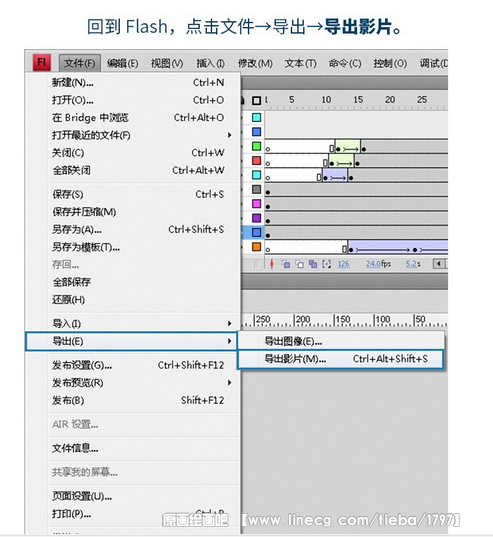Image resolution: width=493 pixels, height=537 pixels.
Task: Toggle outline on the green-swatch layer
Action: point(256,146)
